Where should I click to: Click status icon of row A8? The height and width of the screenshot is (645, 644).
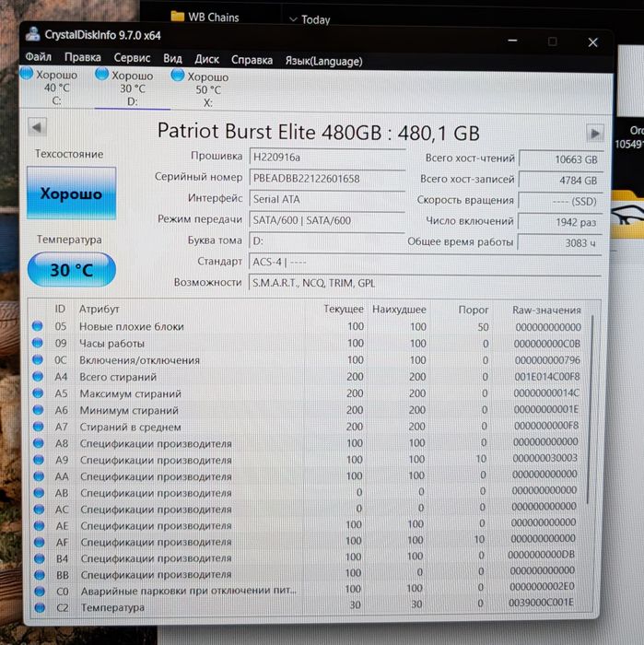tap(39, 443)
